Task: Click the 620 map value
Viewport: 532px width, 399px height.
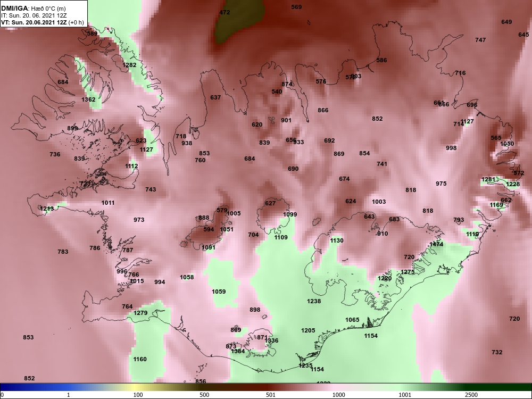Action: (257, 124)
